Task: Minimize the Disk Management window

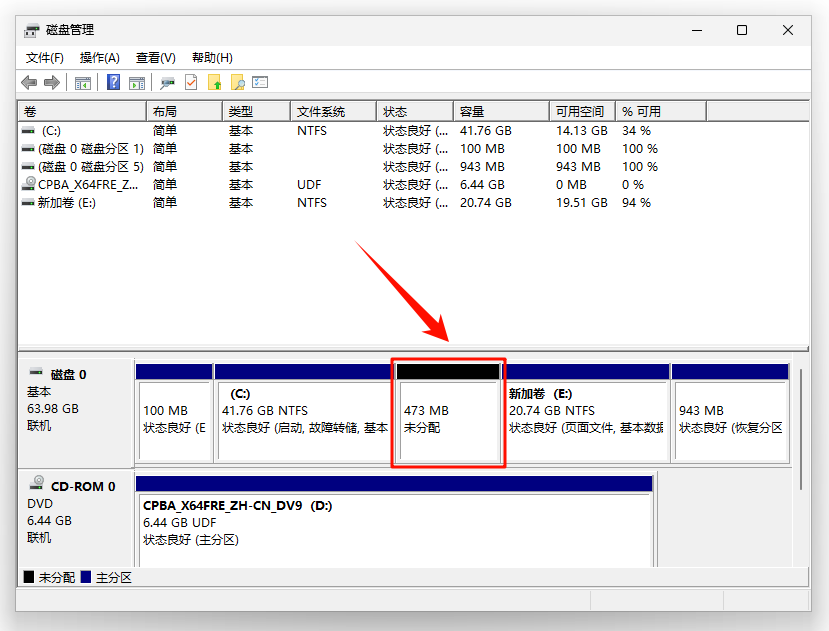Action: (x=697, y=30)
